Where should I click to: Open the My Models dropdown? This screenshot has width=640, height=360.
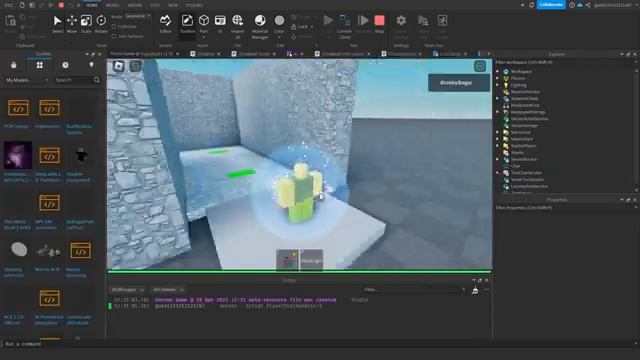[x=27, y=80]
